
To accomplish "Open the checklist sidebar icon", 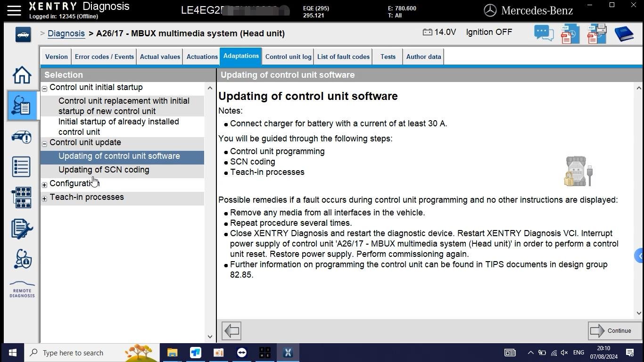I will click(22, 167).
